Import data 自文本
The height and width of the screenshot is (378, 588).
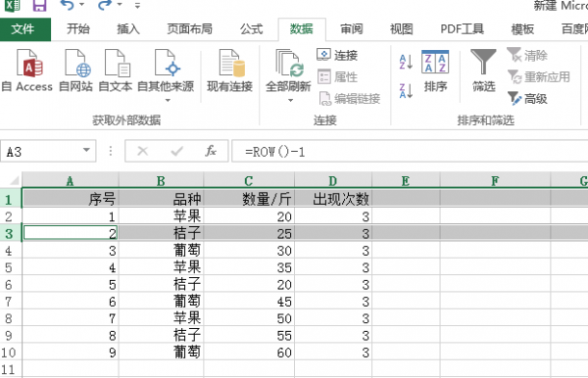coord(115,71)
